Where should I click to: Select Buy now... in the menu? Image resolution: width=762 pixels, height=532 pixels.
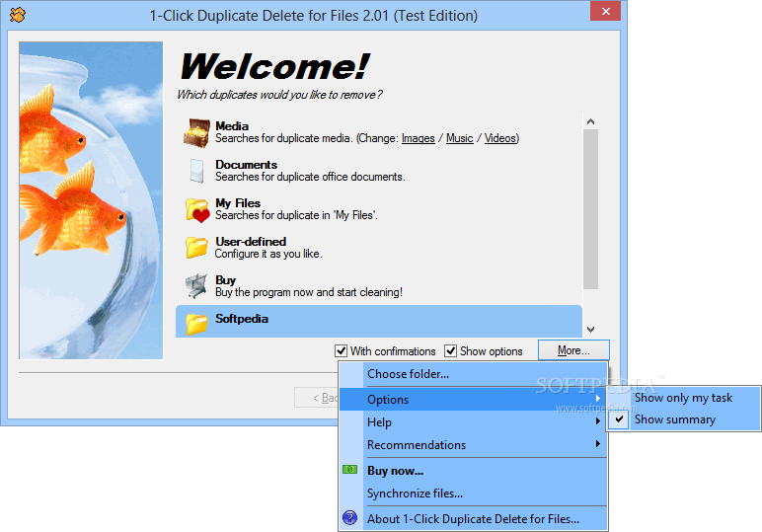(473, 471)
